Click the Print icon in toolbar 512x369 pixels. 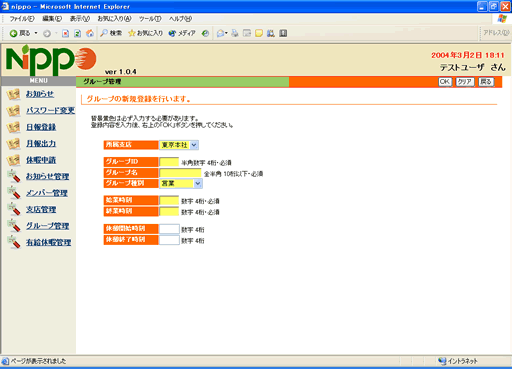[x=235, y=33]
